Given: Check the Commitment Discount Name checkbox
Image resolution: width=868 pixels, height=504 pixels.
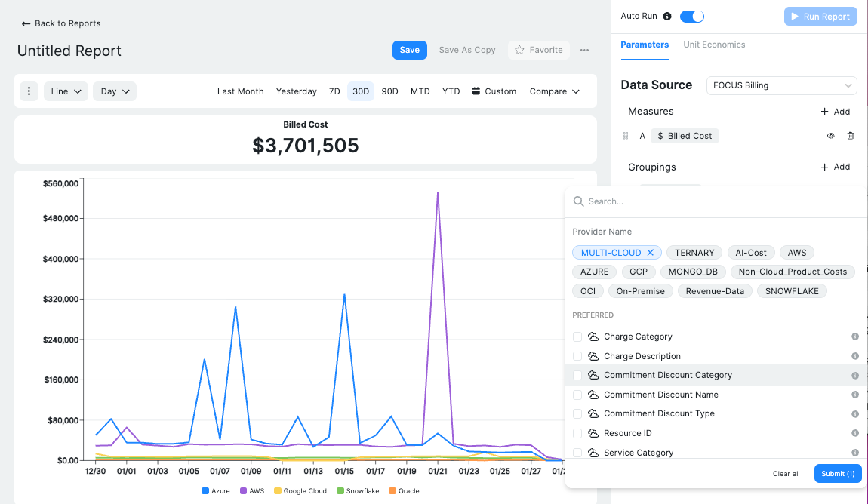Looking at the screenshot, I should click(577, 395).
